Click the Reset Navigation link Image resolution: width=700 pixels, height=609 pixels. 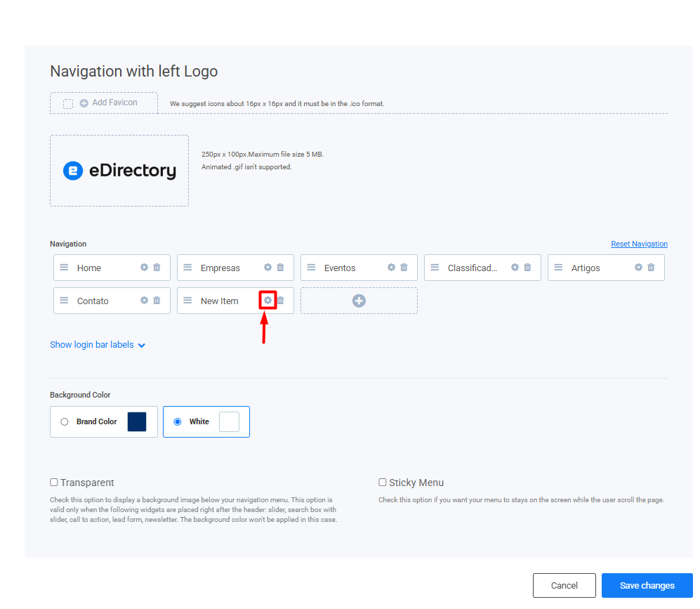(640, 244)
